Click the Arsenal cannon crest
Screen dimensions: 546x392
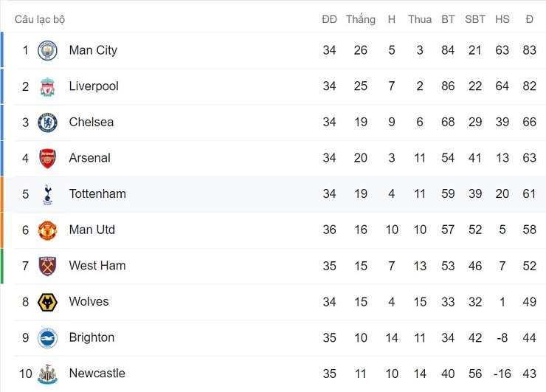(x=47, y=158)
